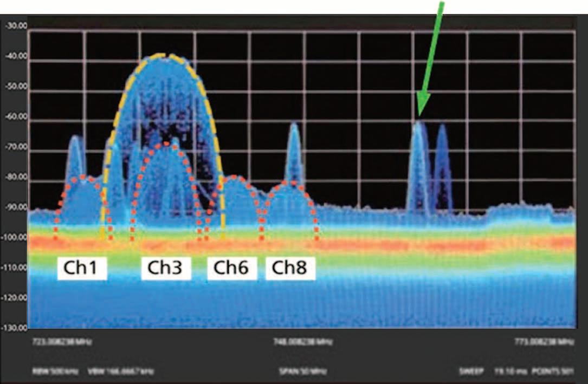Screen dimensions: 588x384
Task: Click the top of the yellow dashed curve
Action: 165,55
